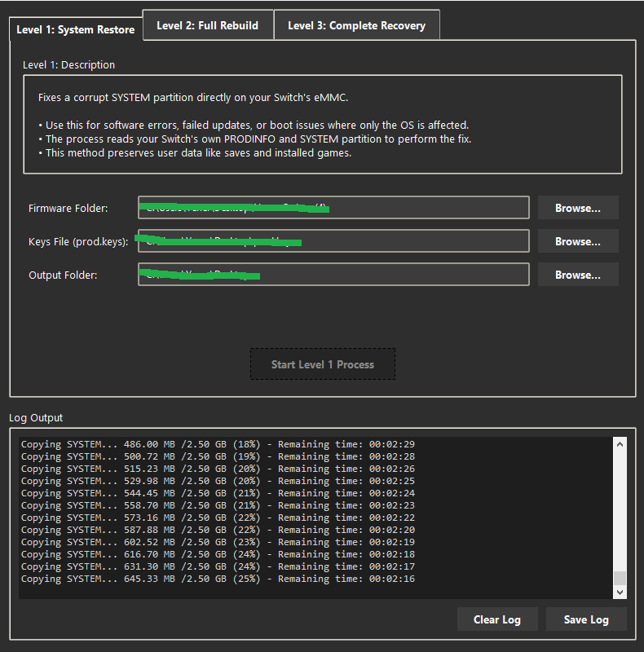Browse for the prod.keys file
Viewport: 644px width, 652px height.
pyautogui.click(x=577, y=241)
